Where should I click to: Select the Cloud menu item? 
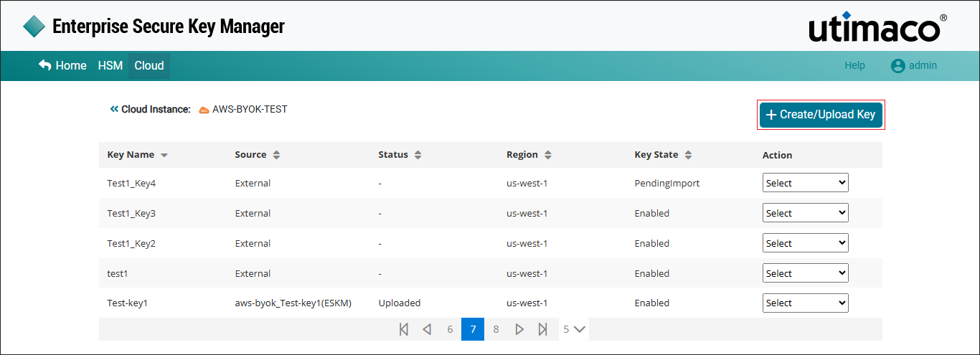[x=149, y=65]
